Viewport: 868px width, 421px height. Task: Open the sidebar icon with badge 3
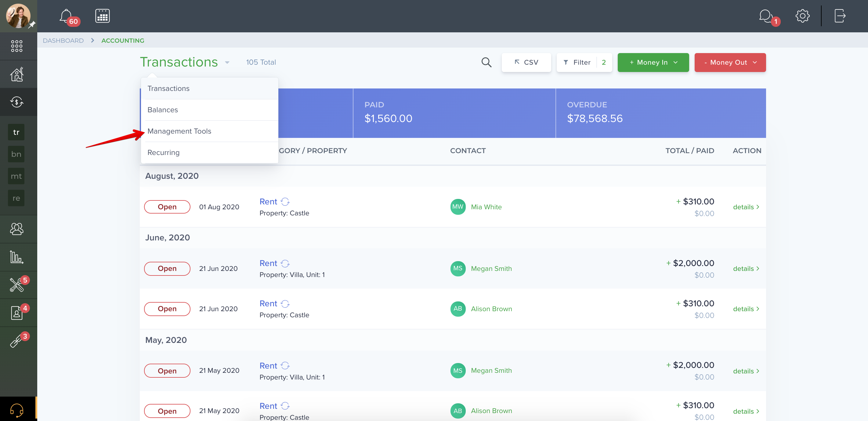point(16,341)
